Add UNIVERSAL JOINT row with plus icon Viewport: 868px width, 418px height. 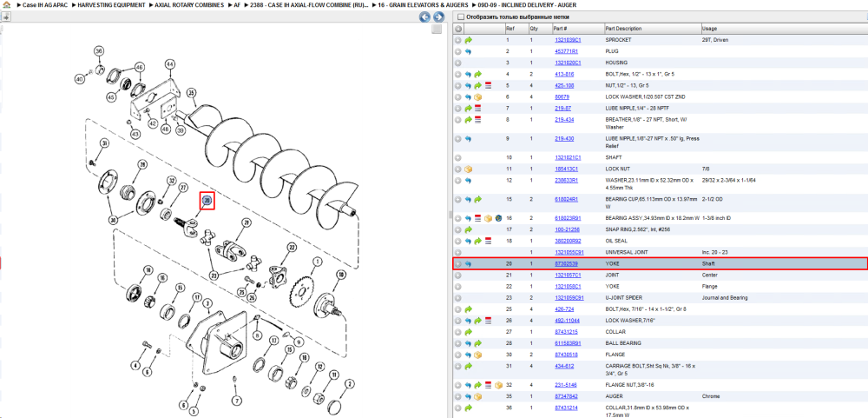[x=458, y=252]
